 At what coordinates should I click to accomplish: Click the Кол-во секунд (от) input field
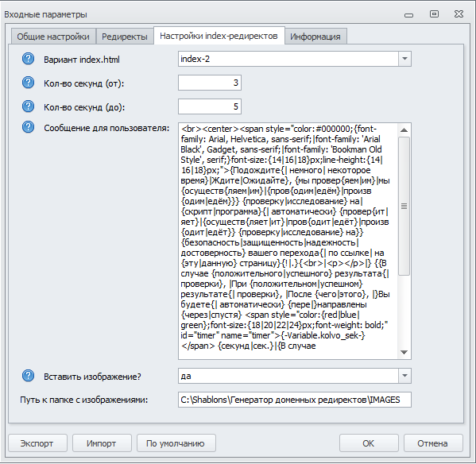click(x=210, y=83)
